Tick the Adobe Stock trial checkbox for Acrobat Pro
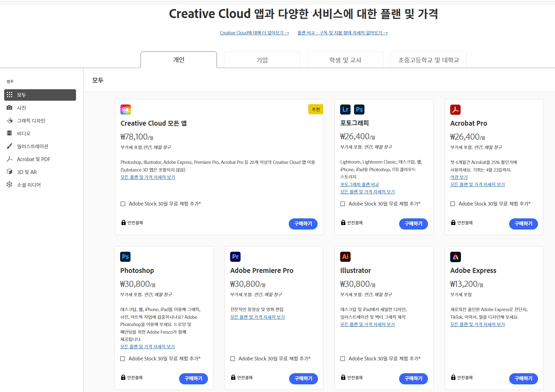The width and height of the screenshot is (555, 392). pos(453,204)
